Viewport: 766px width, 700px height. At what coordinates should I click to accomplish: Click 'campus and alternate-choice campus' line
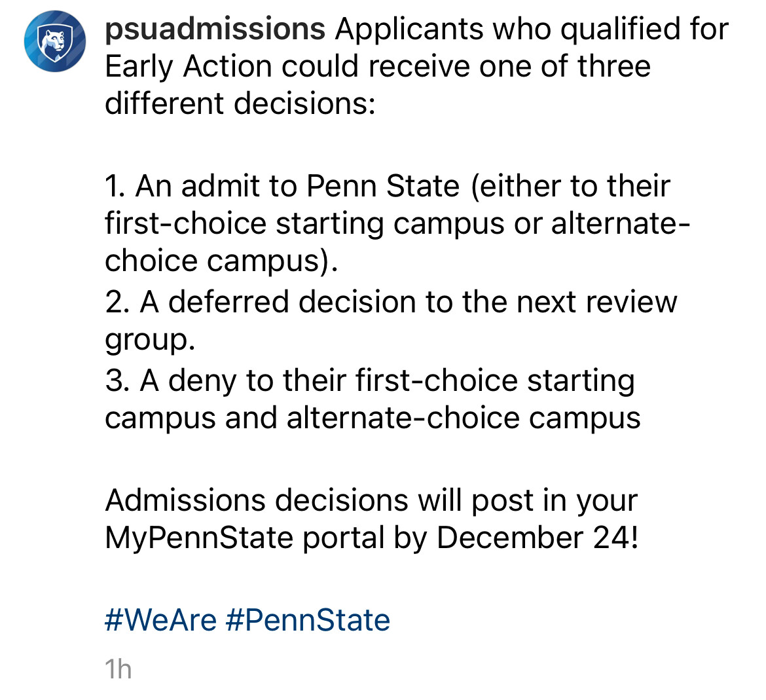pyautogui.click(x=373, y=418)
